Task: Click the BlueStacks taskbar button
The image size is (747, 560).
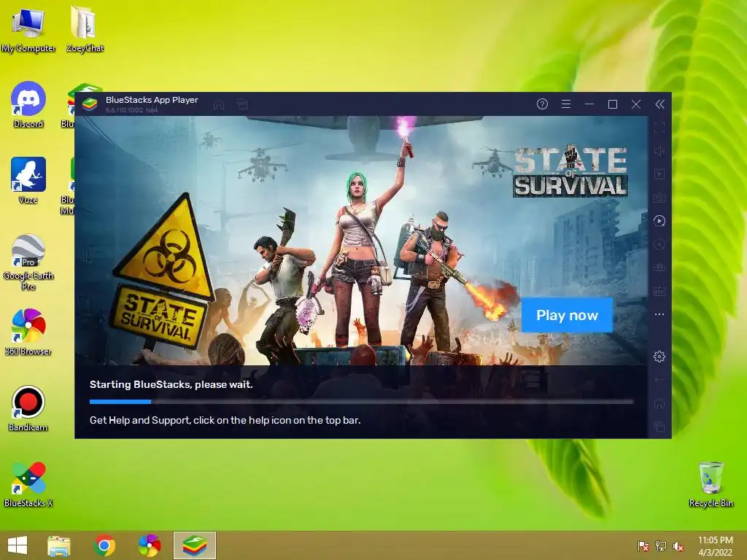Action: tap(195, 545)
